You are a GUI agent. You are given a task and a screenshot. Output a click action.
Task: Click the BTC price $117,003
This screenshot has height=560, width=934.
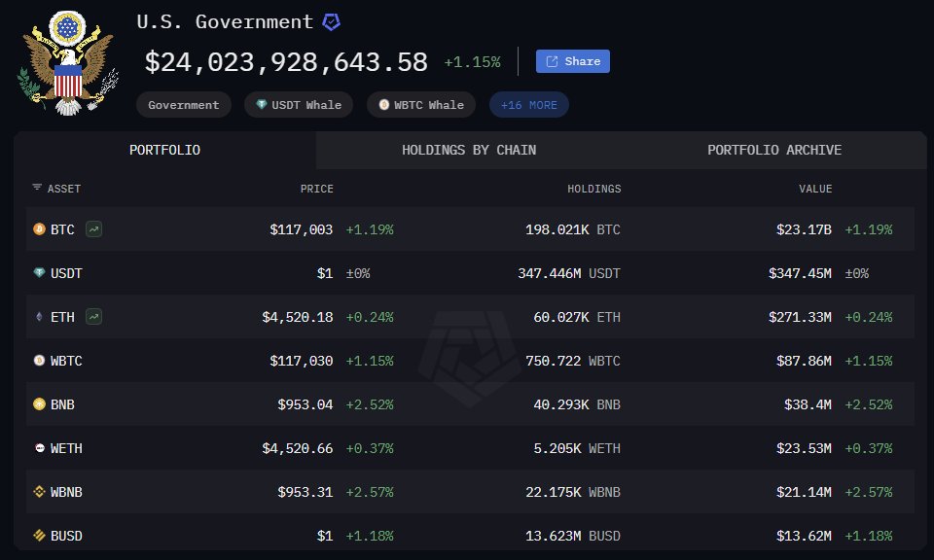point(302,229)
